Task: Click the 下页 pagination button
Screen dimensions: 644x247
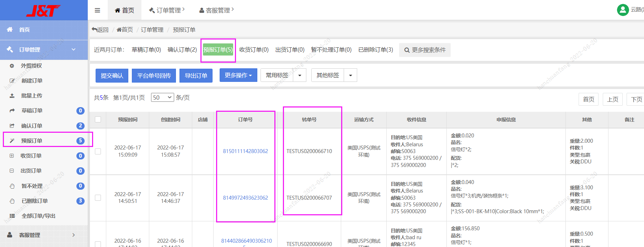Action: pos(636,99)
